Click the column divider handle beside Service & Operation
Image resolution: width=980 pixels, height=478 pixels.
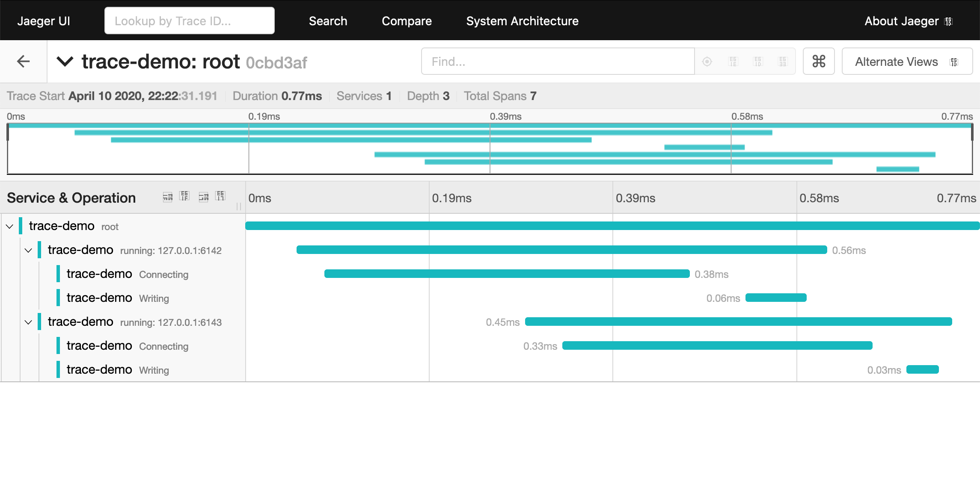(x=239, y=207)
